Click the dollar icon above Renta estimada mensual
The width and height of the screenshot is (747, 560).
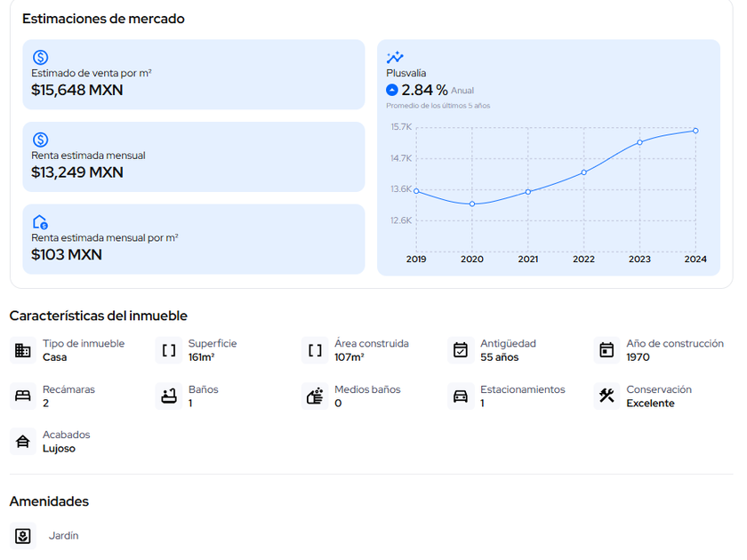click(x=40, y=140)
